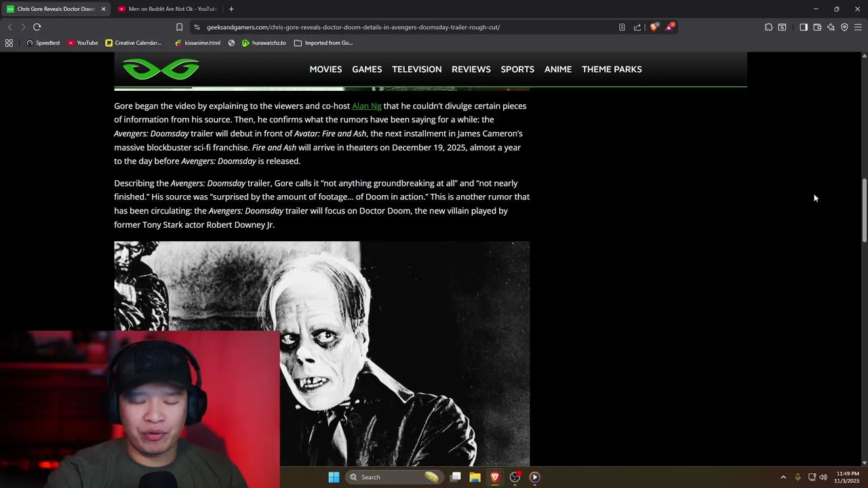Screen dimensions: 868x488
Task: Close the Chris Gore Reveals tab
Action: tap(103, 9)
